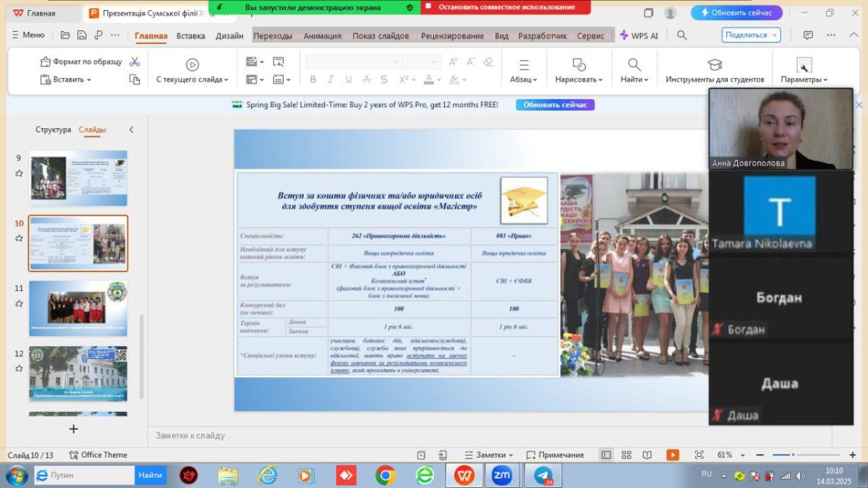
Task: Stop screen sharing with red button
Action: (x=506, y=7)
